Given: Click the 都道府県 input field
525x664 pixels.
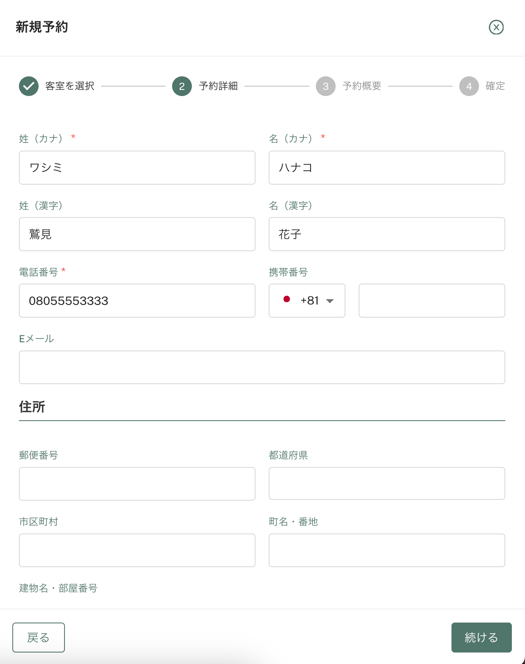Looking at the screenshot, I should tap(387, 484).
